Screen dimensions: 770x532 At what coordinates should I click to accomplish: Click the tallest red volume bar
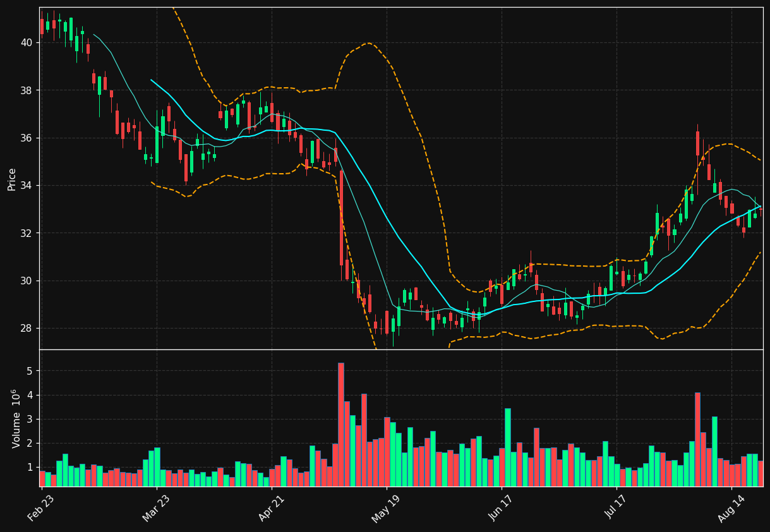click(341, 425)
